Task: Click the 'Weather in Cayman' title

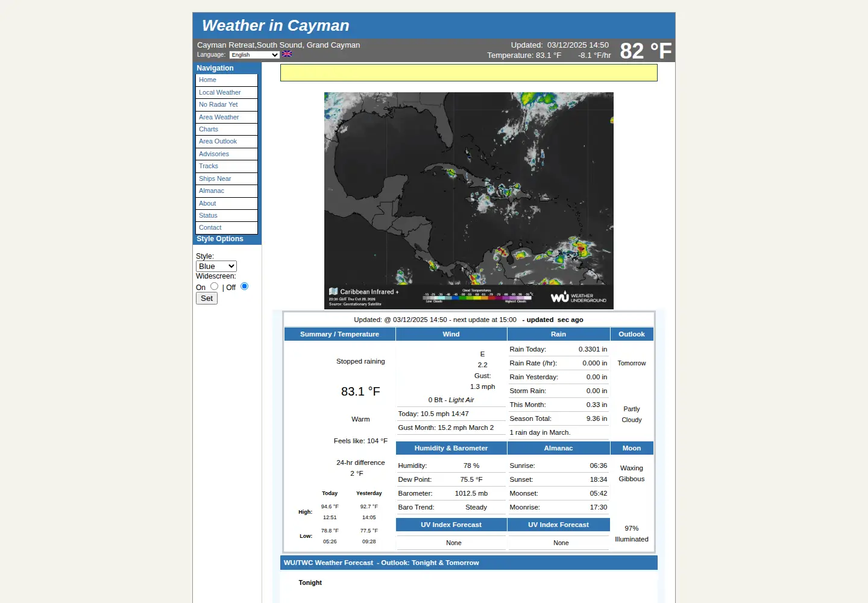Action: 275,25
